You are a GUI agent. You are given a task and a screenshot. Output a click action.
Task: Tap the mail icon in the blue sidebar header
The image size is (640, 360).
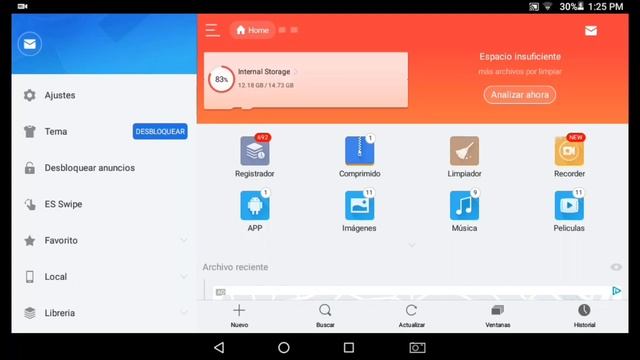30,44
